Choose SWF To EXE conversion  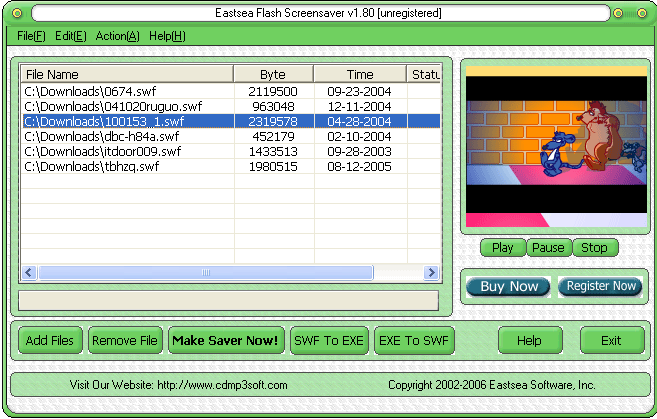click(x=328, y=341)
